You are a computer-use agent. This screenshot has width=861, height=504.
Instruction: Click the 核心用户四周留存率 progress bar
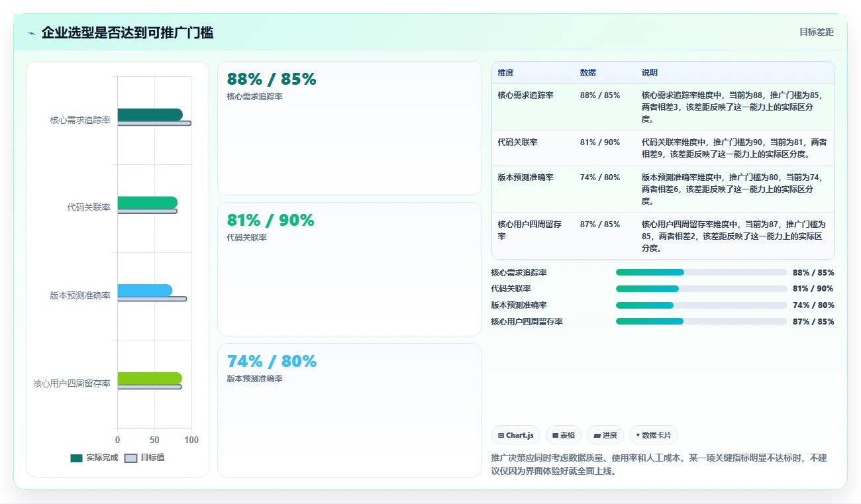click(x=701, y=321)
